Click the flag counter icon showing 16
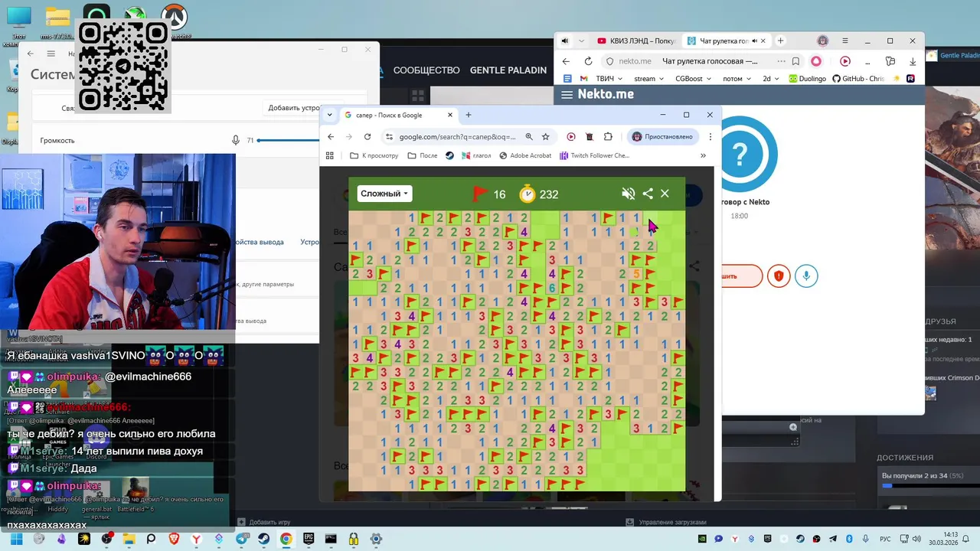This screenshot has height=551, width=980. (480, 194)
